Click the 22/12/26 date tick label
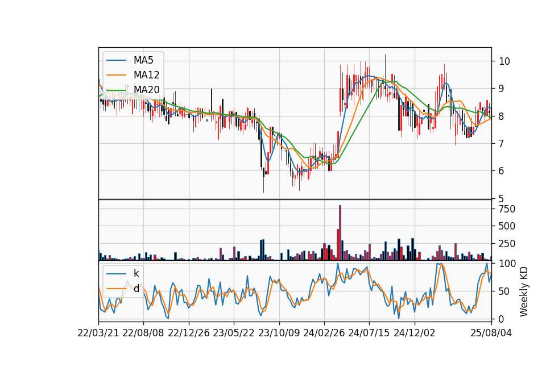The height and width of the screenshot is (392, 546). (x=189, y=333)
